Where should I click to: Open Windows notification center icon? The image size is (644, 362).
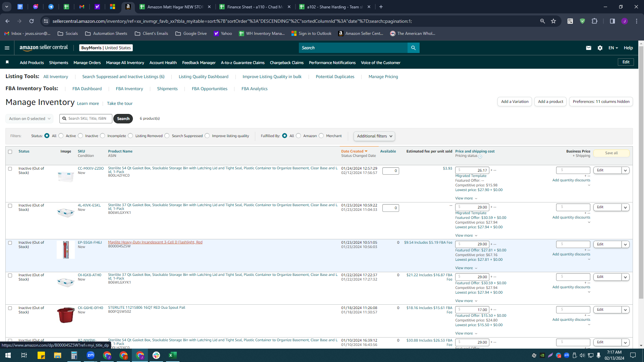pyautogui.click(x=633, y=355)
